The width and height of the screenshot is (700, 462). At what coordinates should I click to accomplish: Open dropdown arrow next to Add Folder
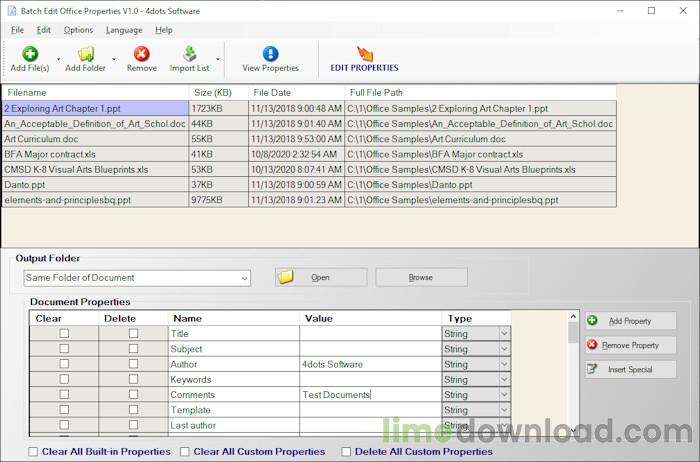point(114,59)
